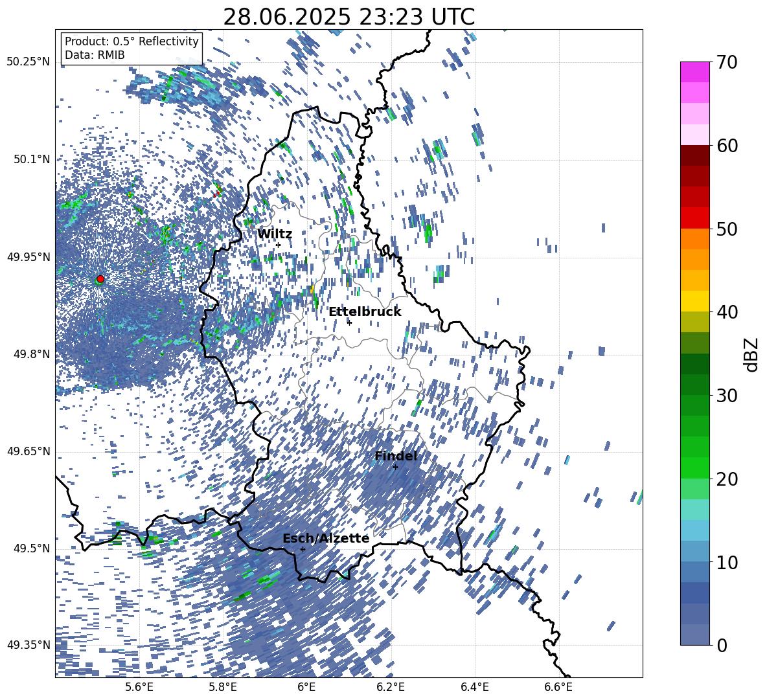Click the orange colorbar segment below 50
767x700 pixels.
click(694, 238)
